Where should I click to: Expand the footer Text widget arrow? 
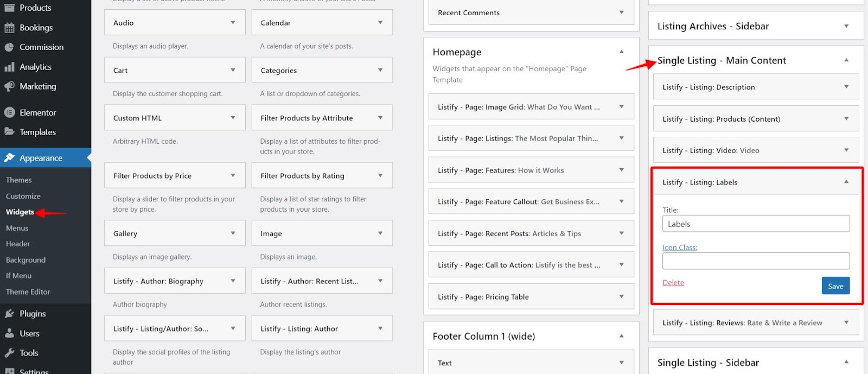(x=622, y=363)
